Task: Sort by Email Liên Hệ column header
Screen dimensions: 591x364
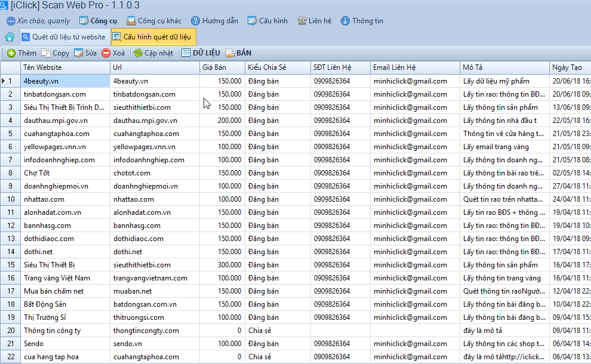Action: [x=415, y=67]
